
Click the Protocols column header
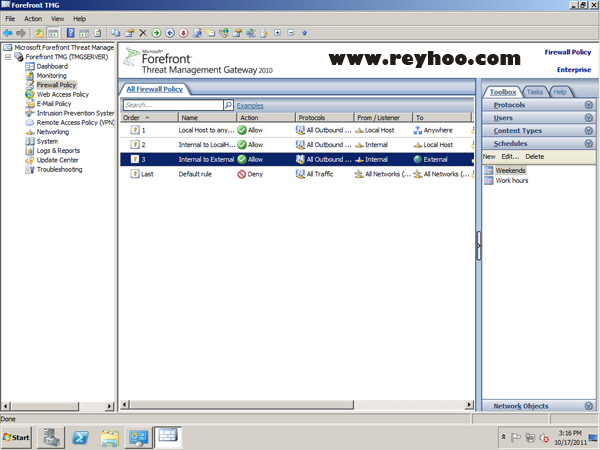(324, 118)
